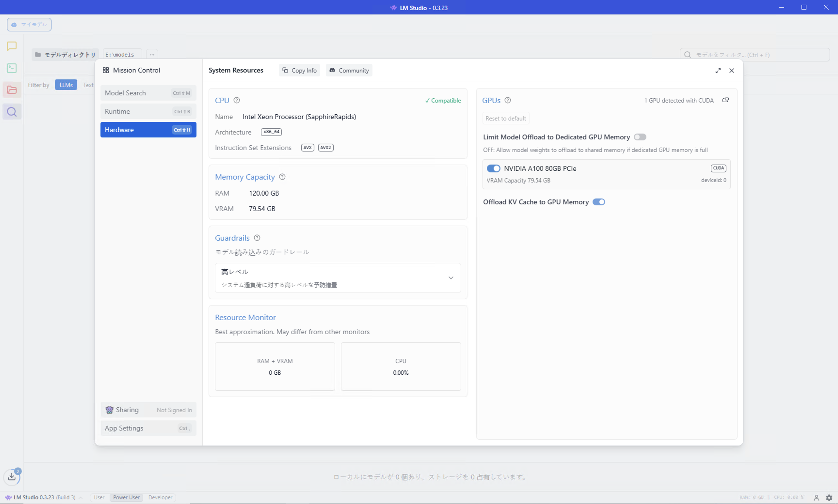This screenshot has height=504, width=838.
Task: Open the Chat sidebar icon
Action: (12, 46)
